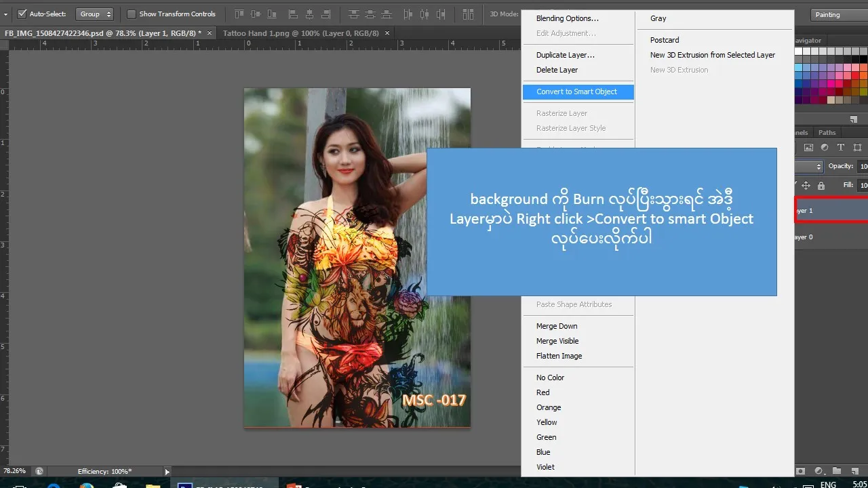This screenshot has height=488, width=868.
Task: Select the Layer 1 row in Layers panel
Action: [831, 211]
